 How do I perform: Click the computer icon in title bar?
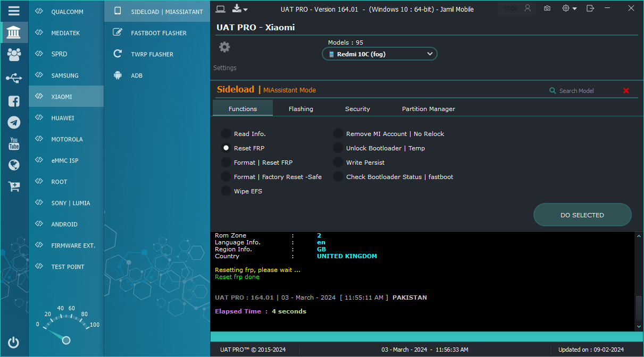[221, 8]
